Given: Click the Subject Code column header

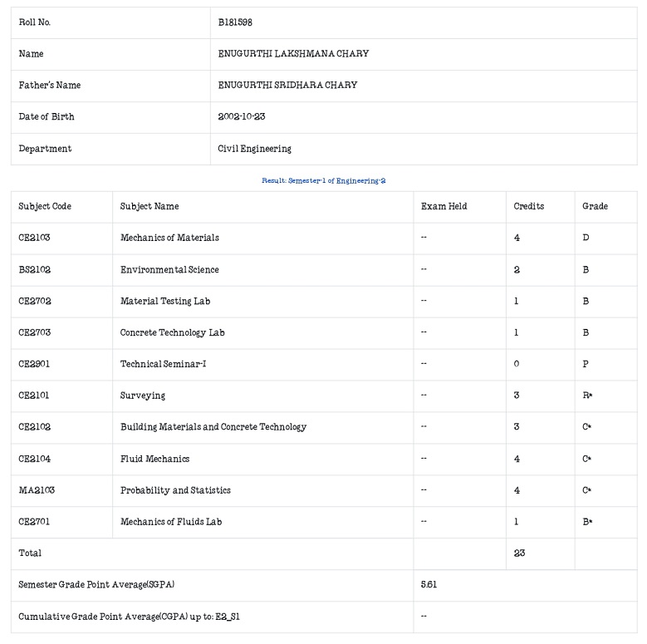Looking at the screenshot, I should pos(45,206).
